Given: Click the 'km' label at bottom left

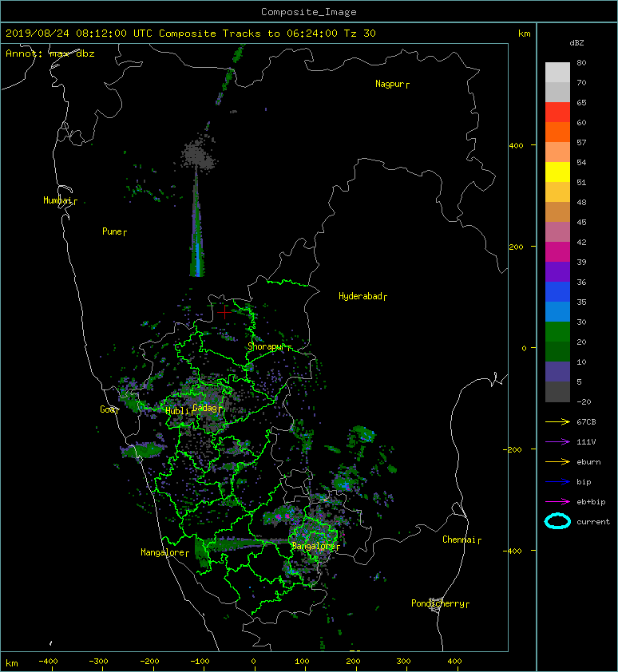Looking at the screenshot, I should click(x=12, y=663).
